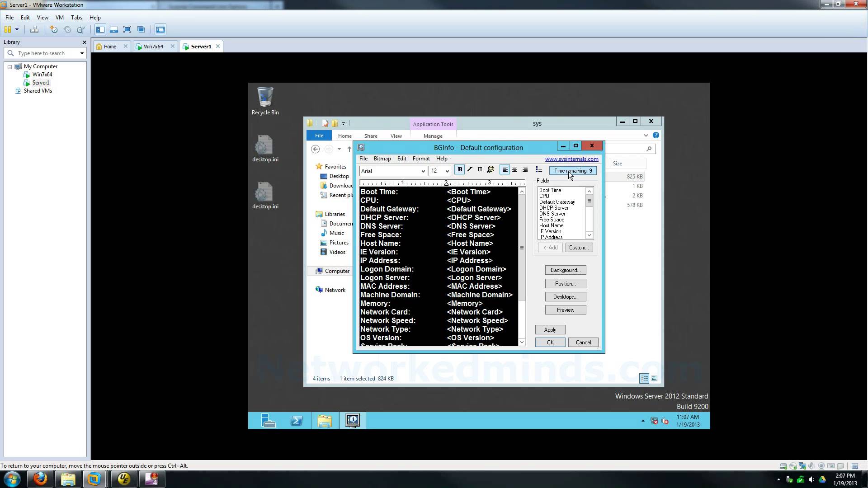Click Apply in BGInfo
868x488 pixels.
click(550, 330)
